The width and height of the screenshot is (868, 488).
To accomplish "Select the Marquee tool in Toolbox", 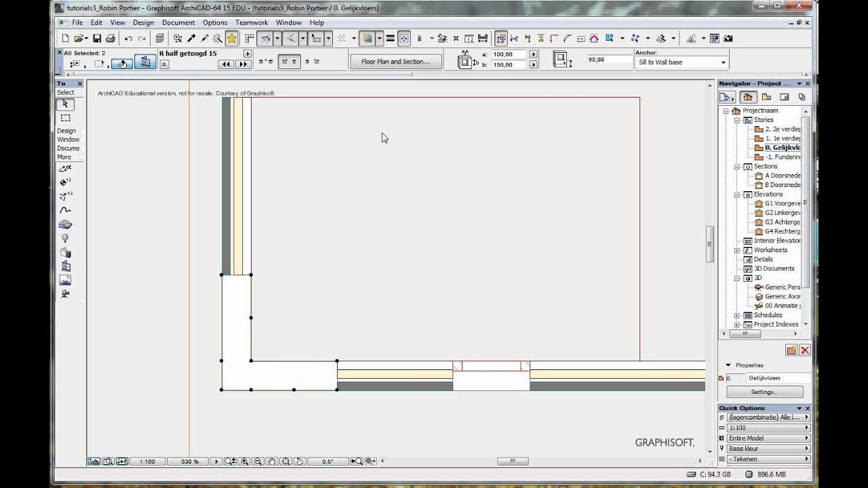I will [x=65, y=118].
